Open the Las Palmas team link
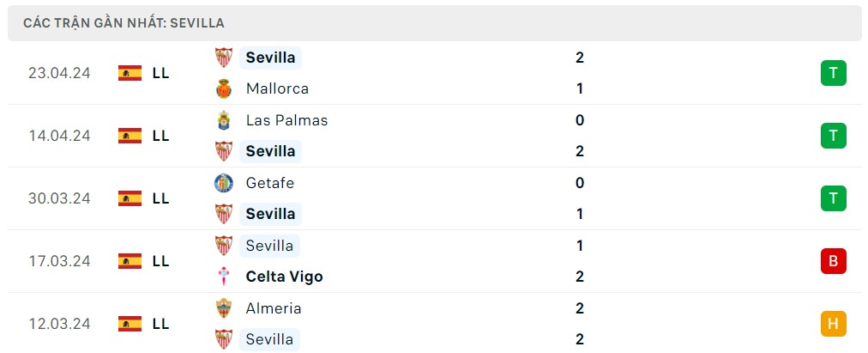The image size is (868, 353). coord(286,120)
